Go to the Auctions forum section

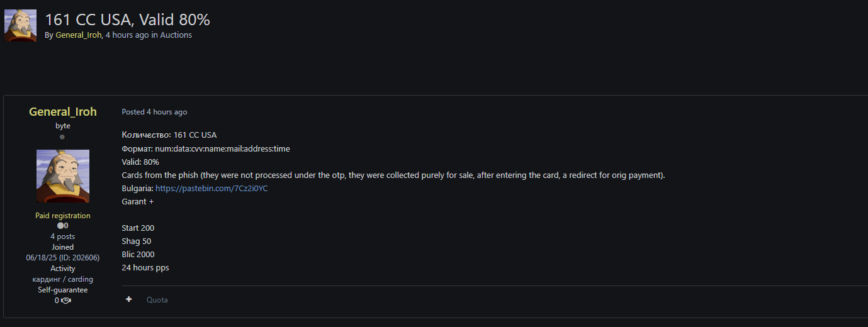176,35
